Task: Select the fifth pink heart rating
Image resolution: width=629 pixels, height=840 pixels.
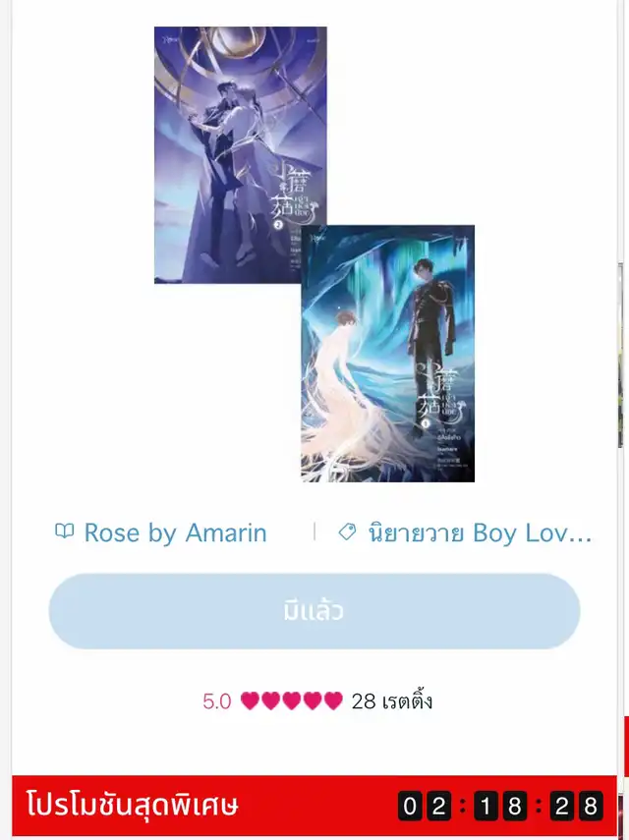Action: (333, 700)
